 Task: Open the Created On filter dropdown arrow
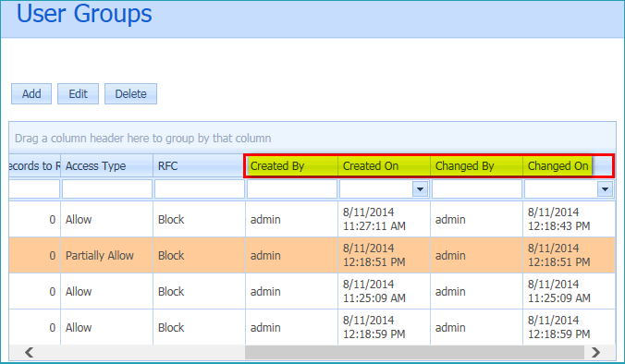420,189
